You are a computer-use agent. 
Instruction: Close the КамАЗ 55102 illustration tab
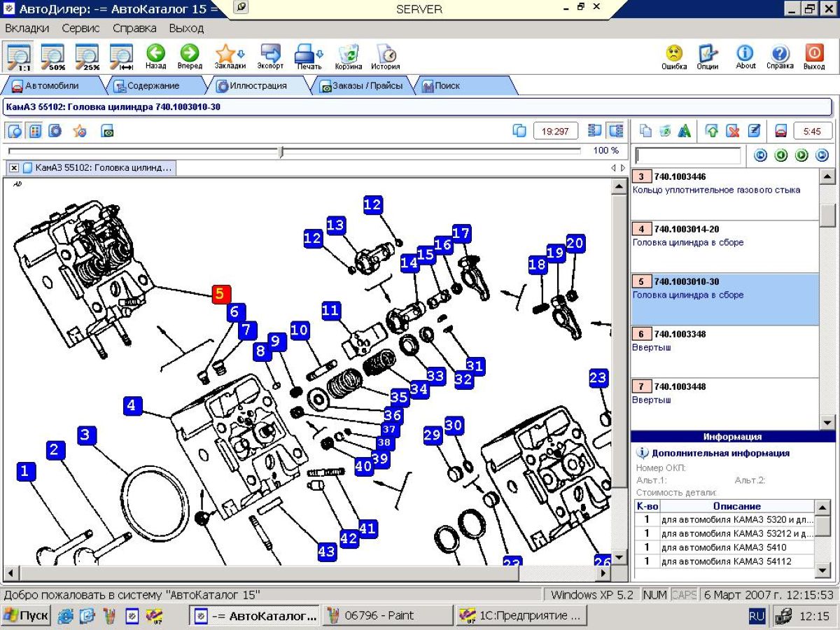(x=14, y=168)
